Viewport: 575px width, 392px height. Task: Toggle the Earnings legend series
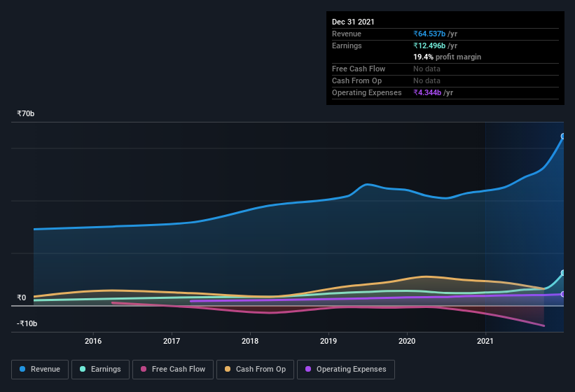click(100, 369)
